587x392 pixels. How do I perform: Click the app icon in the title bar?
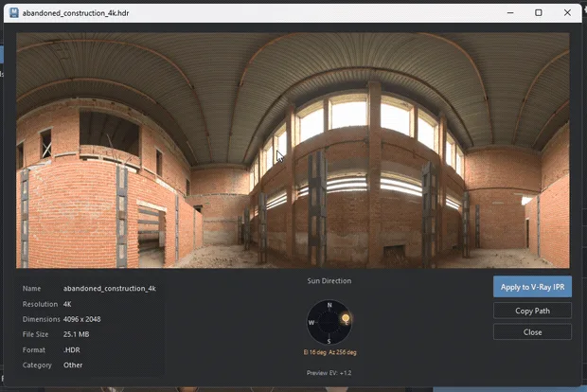point(14,12)
